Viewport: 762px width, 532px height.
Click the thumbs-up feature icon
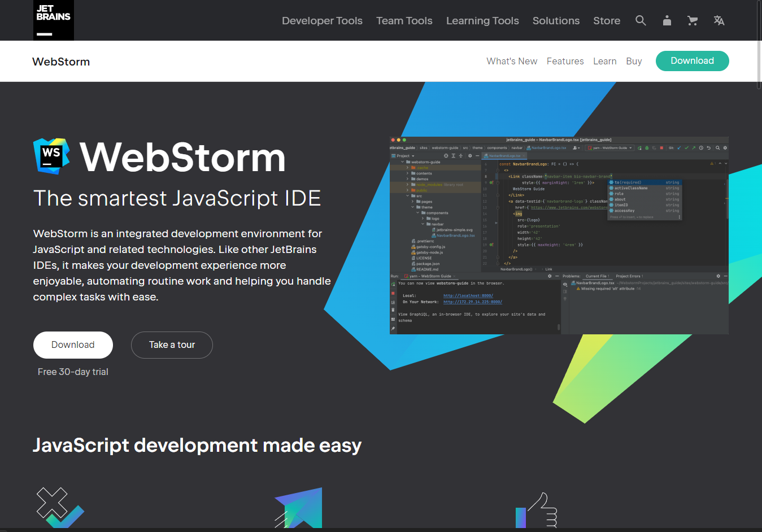point(537,511)
